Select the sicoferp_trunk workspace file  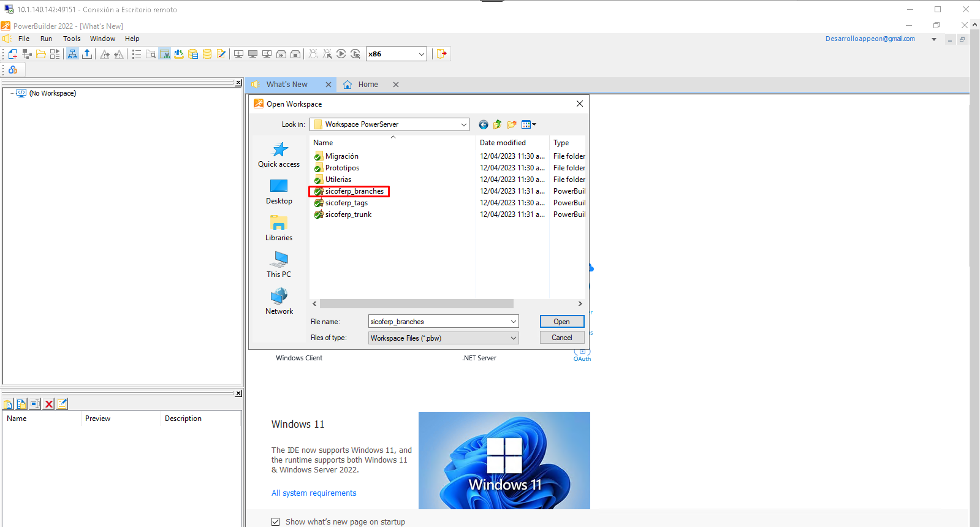tap(348, 214)
